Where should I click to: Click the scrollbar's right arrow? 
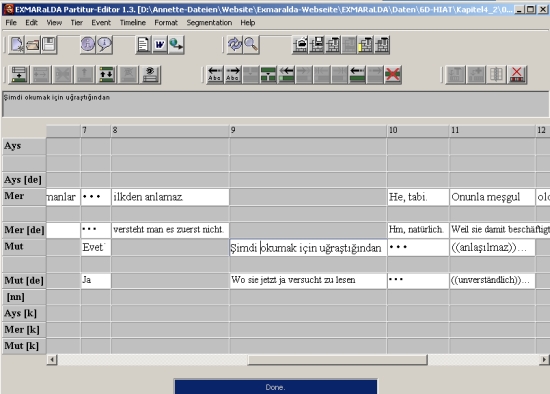(544, 360)
